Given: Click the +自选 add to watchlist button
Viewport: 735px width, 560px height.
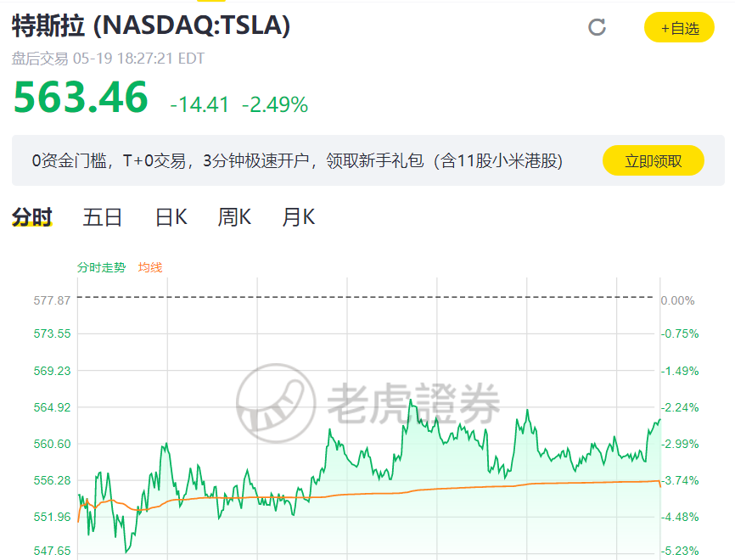Looking at the screenshot, I should (679, 26).
